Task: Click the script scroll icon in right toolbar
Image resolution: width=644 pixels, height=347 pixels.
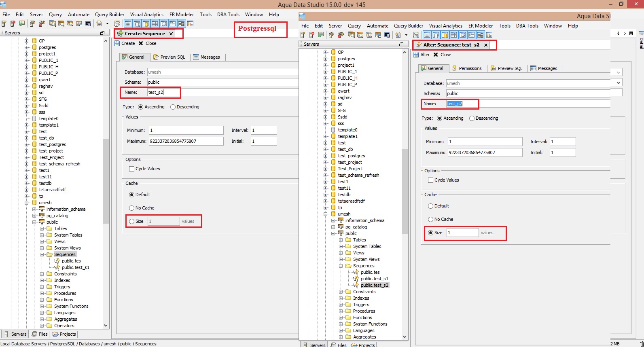Action: coord(416,35)
